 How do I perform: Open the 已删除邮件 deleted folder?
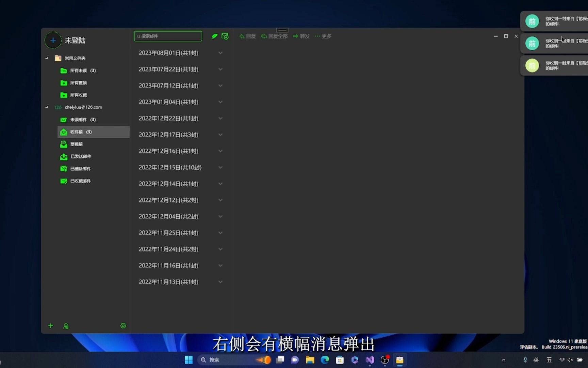point(76,169)
